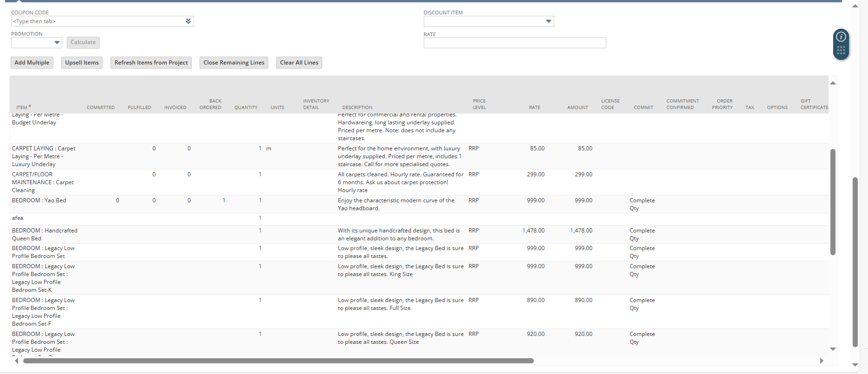
Task: Click items table scroll-down arrow
Action: (x=833, y=349)
